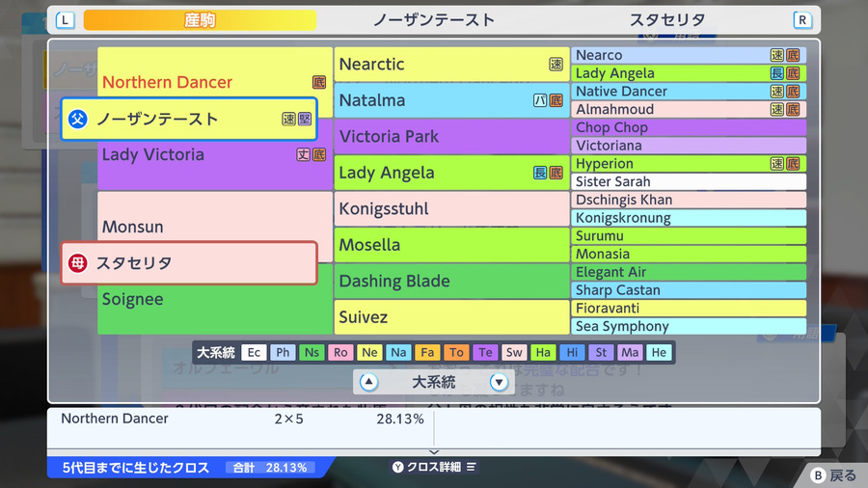Switch to the スタセリタ tab
The height and width of the screenshot is (488, 868).
click(667, 20)
